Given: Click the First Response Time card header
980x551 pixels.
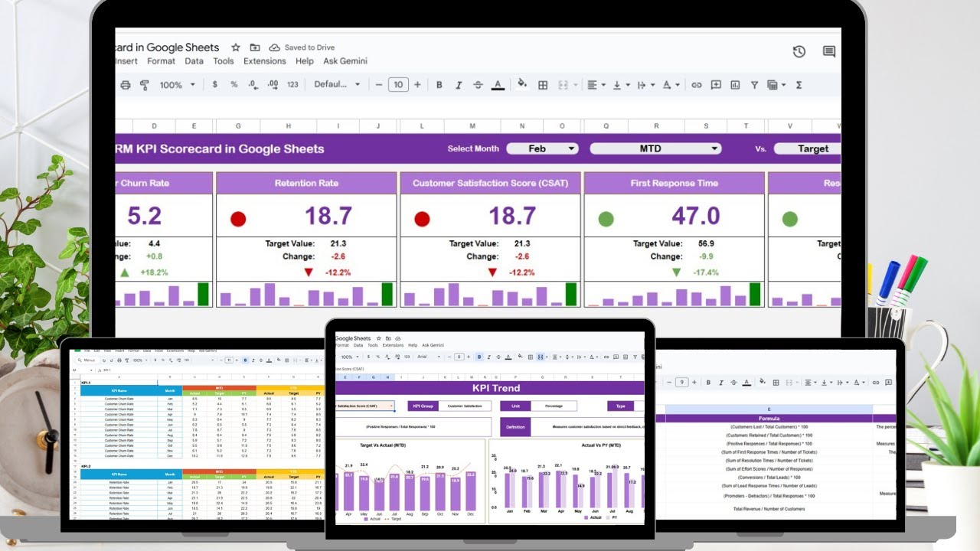Looking at the screenshot, I should pos(674,183).
